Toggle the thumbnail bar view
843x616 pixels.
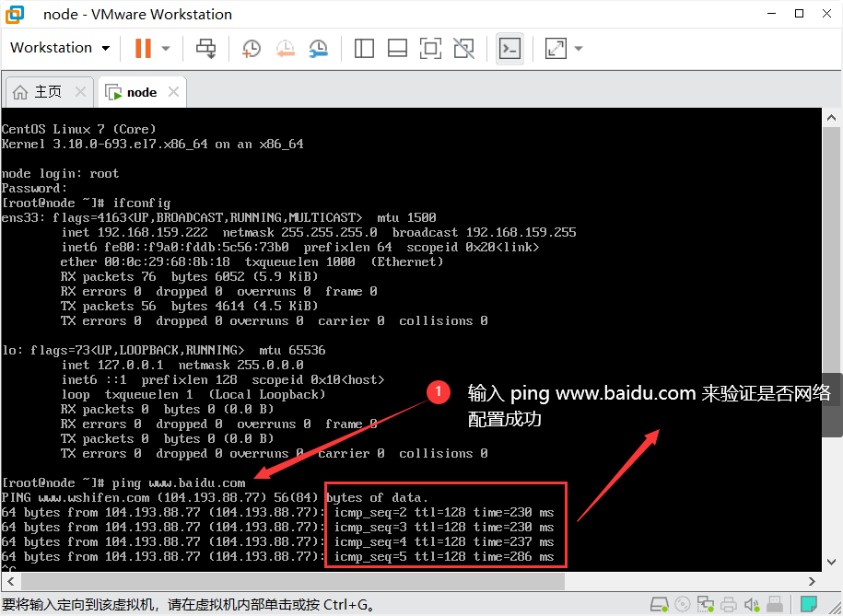pyautogui.click(x=397, y=49)
